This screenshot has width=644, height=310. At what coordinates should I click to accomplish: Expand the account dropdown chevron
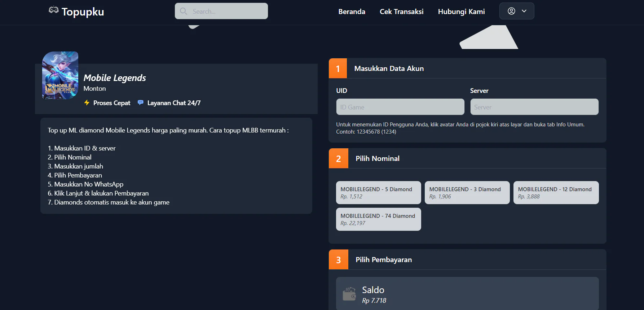(x=524, y=11)
